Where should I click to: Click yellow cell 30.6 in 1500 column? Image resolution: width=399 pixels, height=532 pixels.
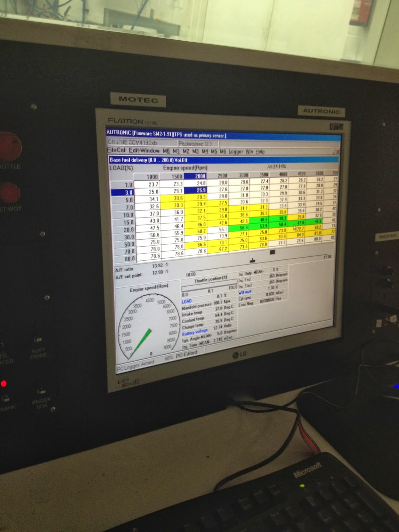point(173,198)
